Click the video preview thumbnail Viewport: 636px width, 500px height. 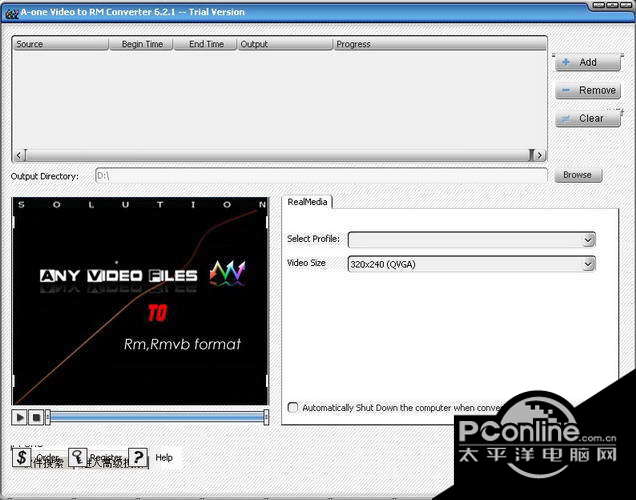tap(140, 301)
